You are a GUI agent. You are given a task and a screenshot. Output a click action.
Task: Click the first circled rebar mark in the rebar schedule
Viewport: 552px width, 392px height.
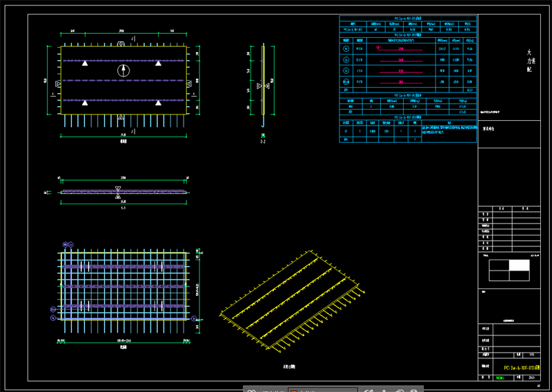tap(346, 48)
